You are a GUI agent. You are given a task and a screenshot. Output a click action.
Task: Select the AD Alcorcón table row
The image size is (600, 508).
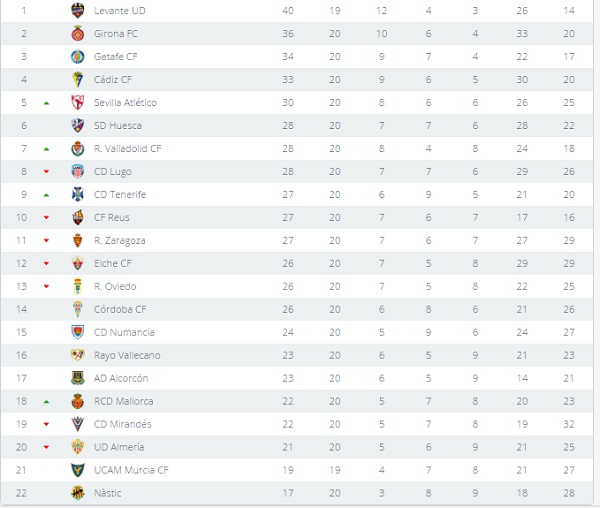coord(297,378)
